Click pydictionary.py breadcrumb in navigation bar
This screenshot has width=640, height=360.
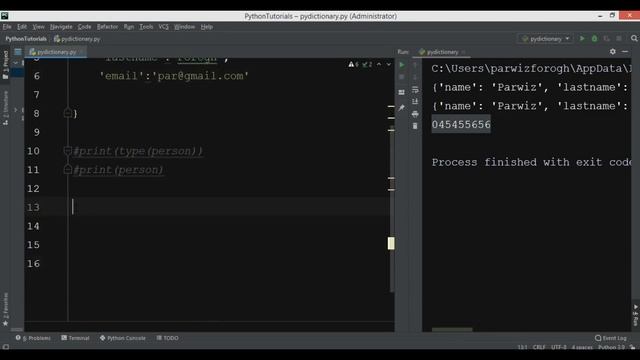point(77,39)
